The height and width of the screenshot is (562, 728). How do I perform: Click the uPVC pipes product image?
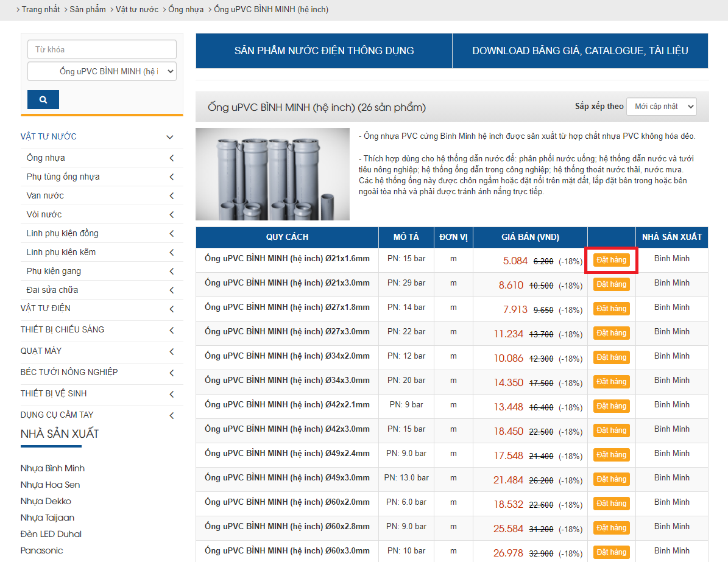272,174
